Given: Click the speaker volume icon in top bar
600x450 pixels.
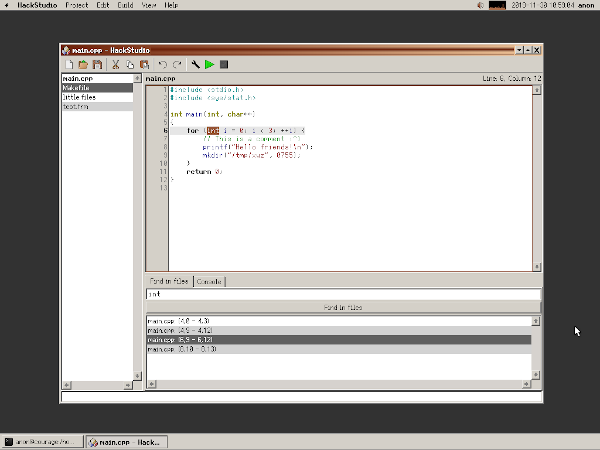Looking at the screenshot, I should 481,5.
